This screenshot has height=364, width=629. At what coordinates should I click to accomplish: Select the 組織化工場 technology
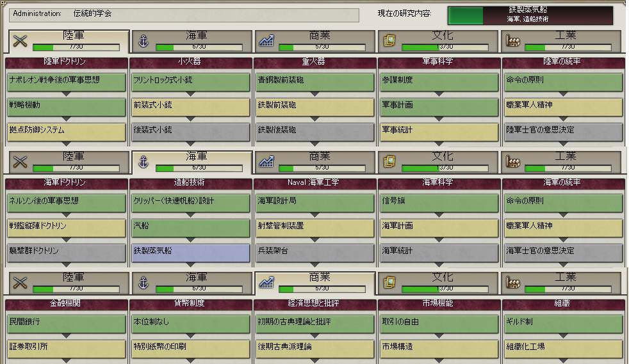point(563,347)
